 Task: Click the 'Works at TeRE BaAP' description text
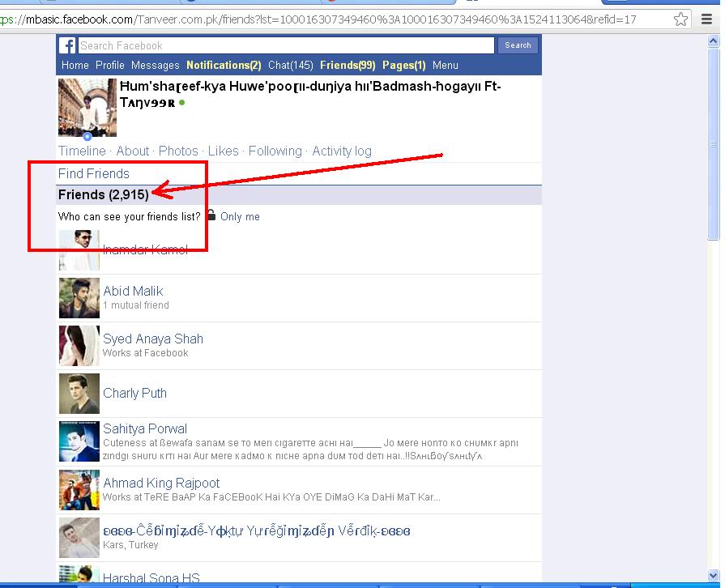271,497
